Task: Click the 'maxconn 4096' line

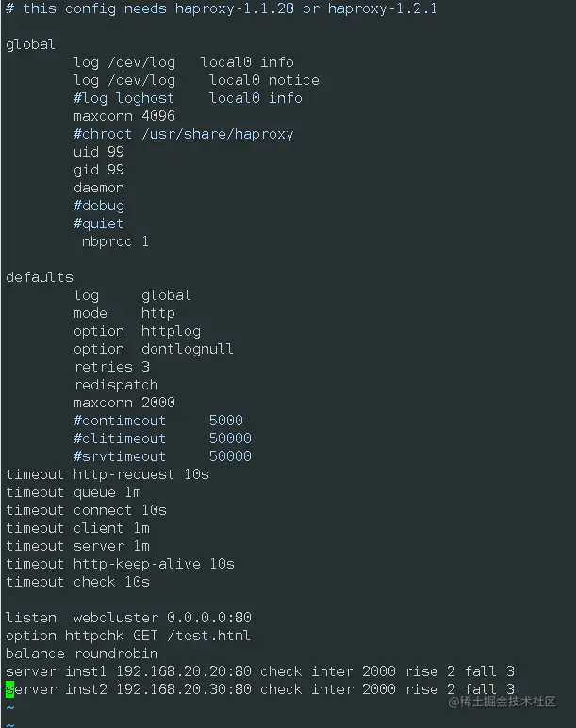Action: click(123, 116)
